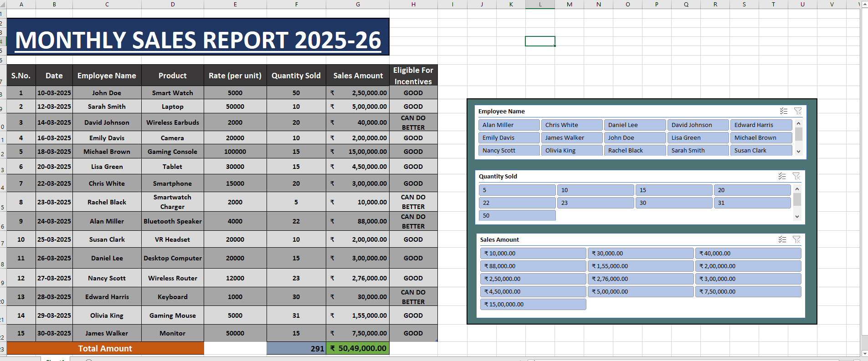Filter by ₹ 2,76,000.00 in Sales Amount slicer
This screenshot has height=361, width=868.
640,279
